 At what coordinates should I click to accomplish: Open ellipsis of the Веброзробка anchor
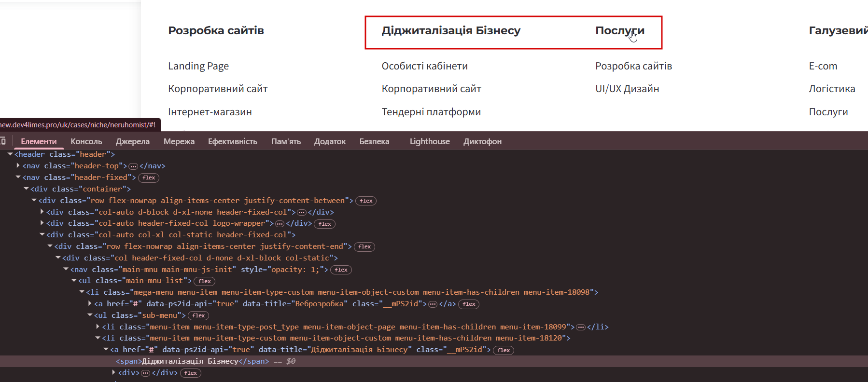[x=433, y=304]
